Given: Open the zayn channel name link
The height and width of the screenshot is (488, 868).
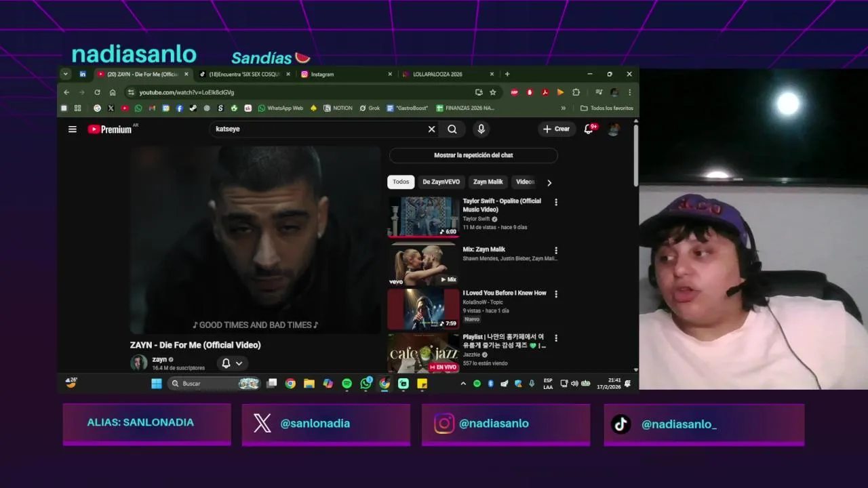Looking at the screenshot, I should click(x=159, y=359).
